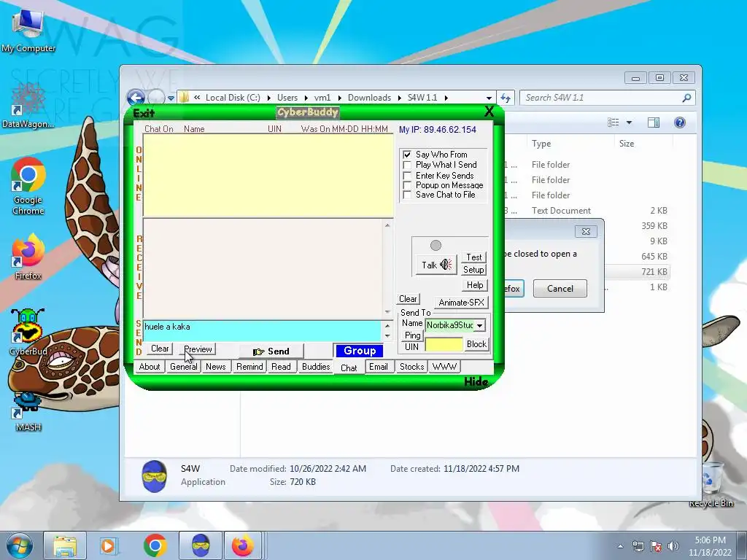The height and width of the screenshot is (560, 747).
Task: Open Google Chrome desktop shortcut
Action: click(28, 186)
